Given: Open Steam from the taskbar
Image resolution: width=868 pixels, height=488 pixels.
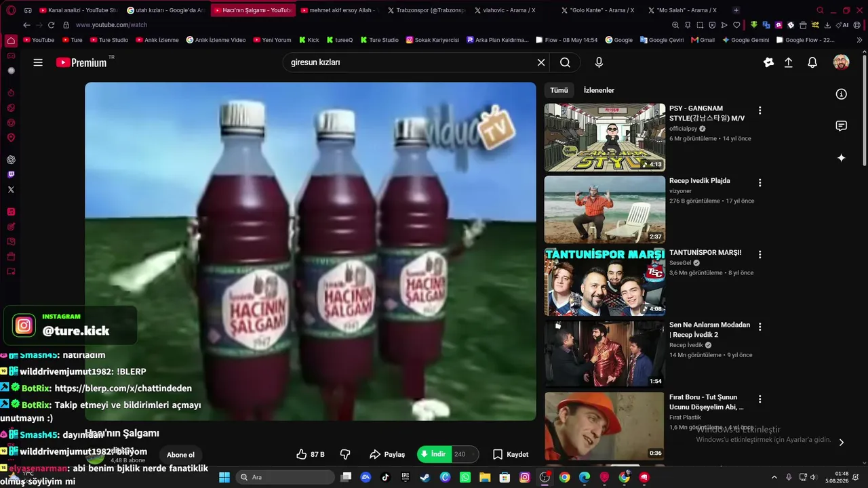Looking at the screenshot, I should (x=425, y=477).
